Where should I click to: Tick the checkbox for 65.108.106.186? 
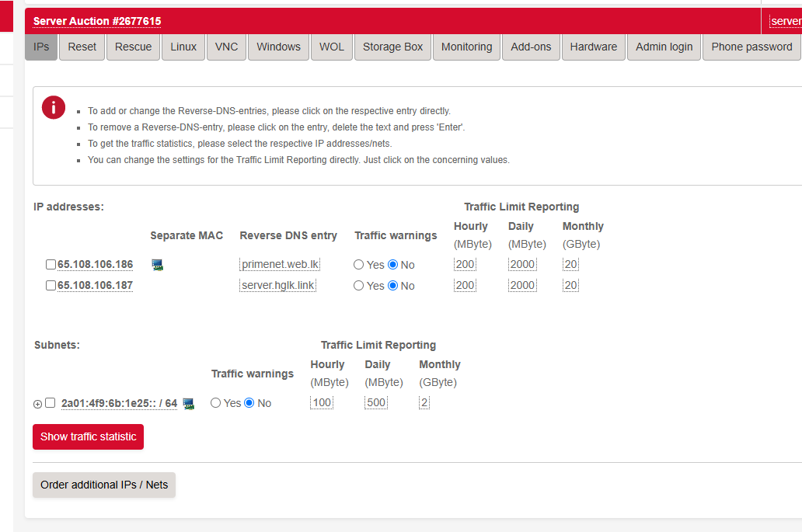[x=51, y=265]
